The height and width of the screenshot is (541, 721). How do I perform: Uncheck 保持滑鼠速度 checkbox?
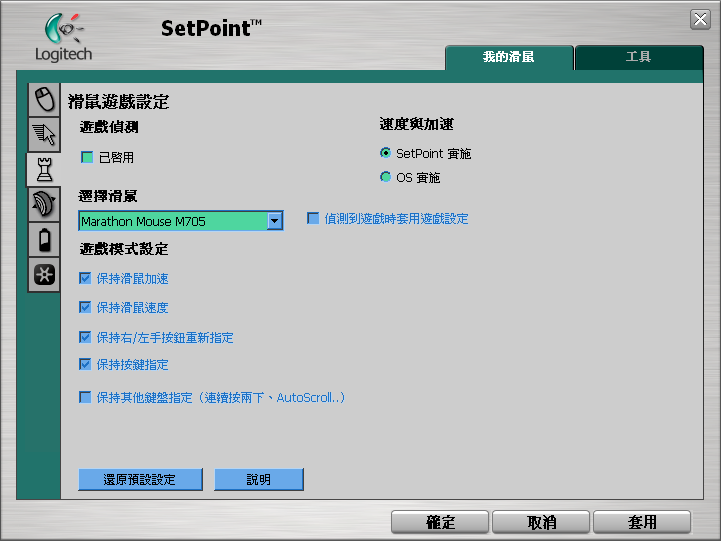pos(85,307)
